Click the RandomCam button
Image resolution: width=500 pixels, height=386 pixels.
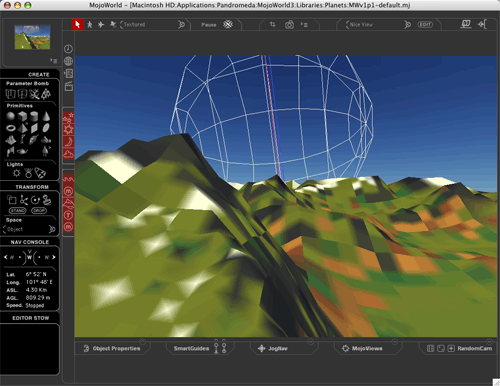click(474, 348)
